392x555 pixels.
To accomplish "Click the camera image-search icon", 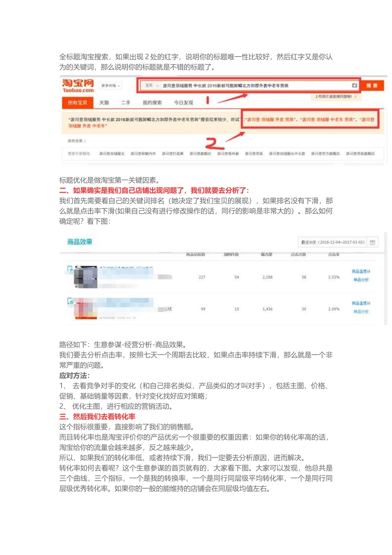I will tap(354, 85).
